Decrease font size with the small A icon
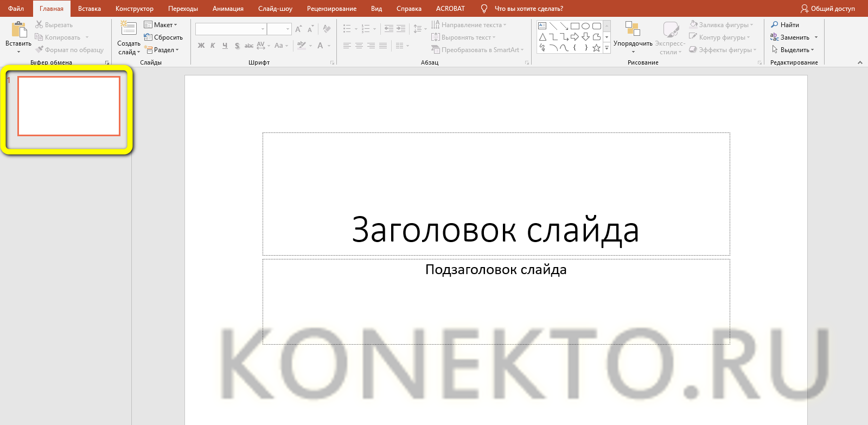This screenshot has height=425, width=868. (x=310, y=29)
